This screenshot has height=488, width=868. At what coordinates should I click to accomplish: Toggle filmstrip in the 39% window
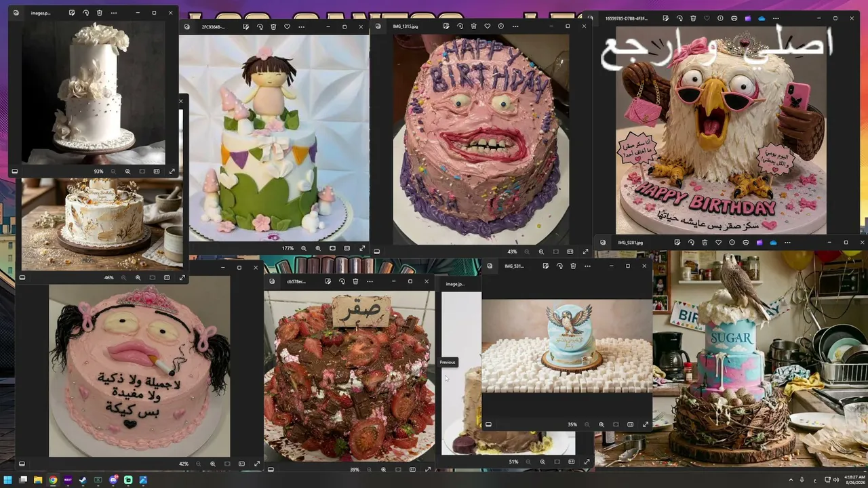[x=270, y=469]
